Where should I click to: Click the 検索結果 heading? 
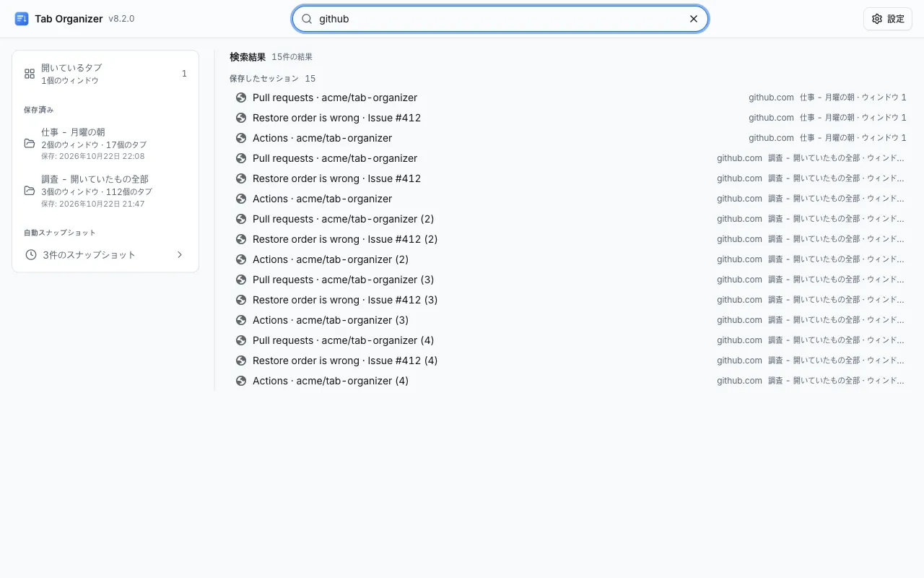coord(248,57)
